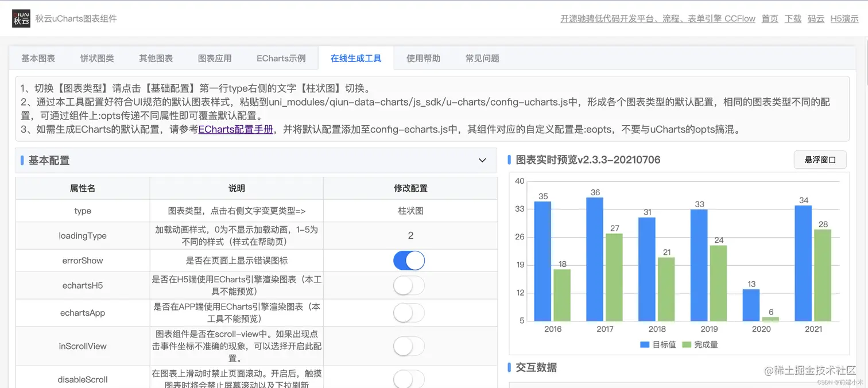Click the 下载 link in header
Image resolution: width=868 pixels, height=388 pixels.
tap(793, 19)
